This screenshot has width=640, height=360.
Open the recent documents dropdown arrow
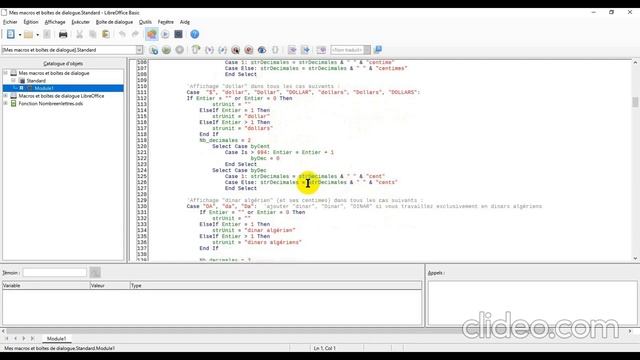point(37,35)
